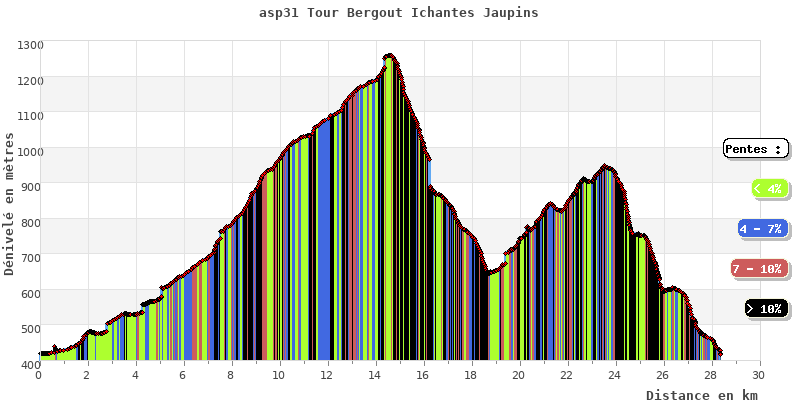Click the 1000 value on elevation axis
This screenshot has height=400, width=800.
pyautogui.click(x=31, y=152)
